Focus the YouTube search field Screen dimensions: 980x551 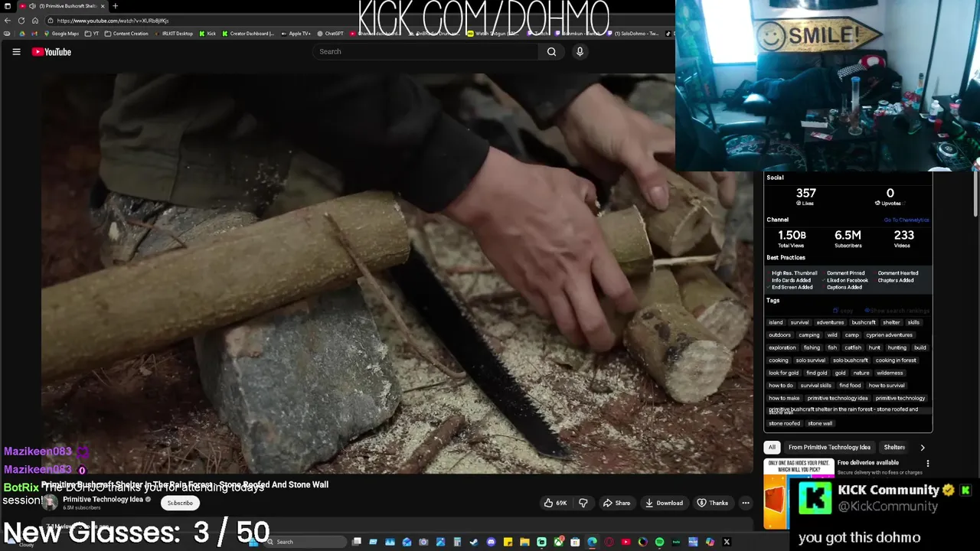(x=426, y=51)
